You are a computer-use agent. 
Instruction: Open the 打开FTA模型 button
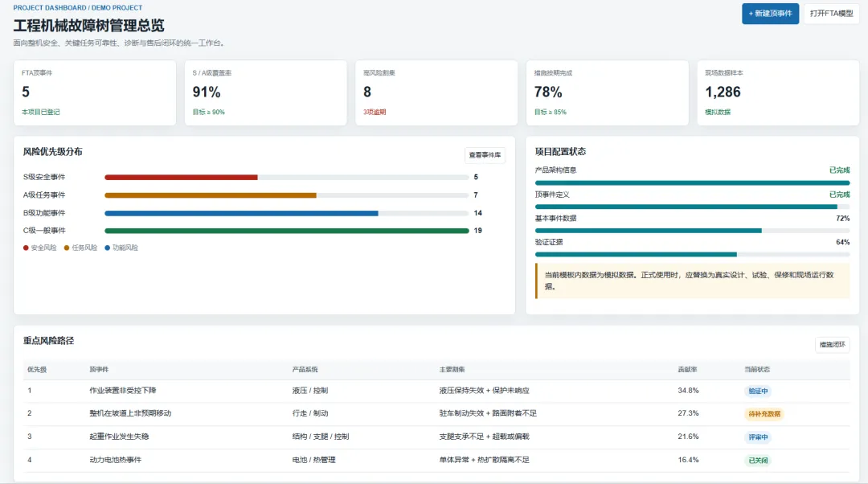pos(831,14)
